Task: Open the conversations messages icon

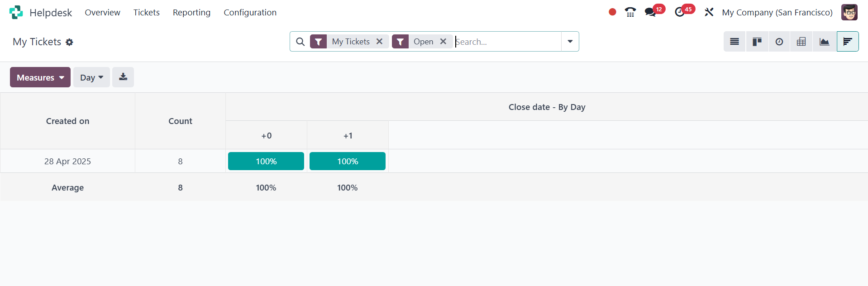Action: (650, 12)
